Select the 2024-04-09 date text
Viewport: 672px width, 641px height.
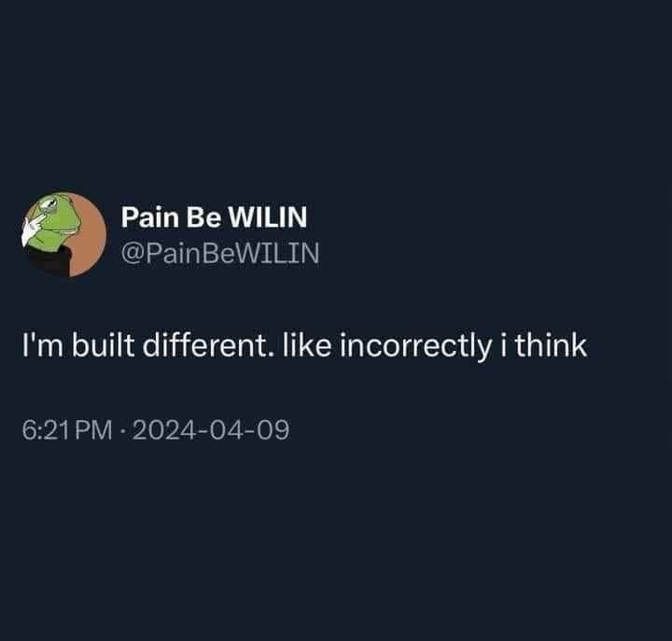pyautogui.click(x=211, y=430)
